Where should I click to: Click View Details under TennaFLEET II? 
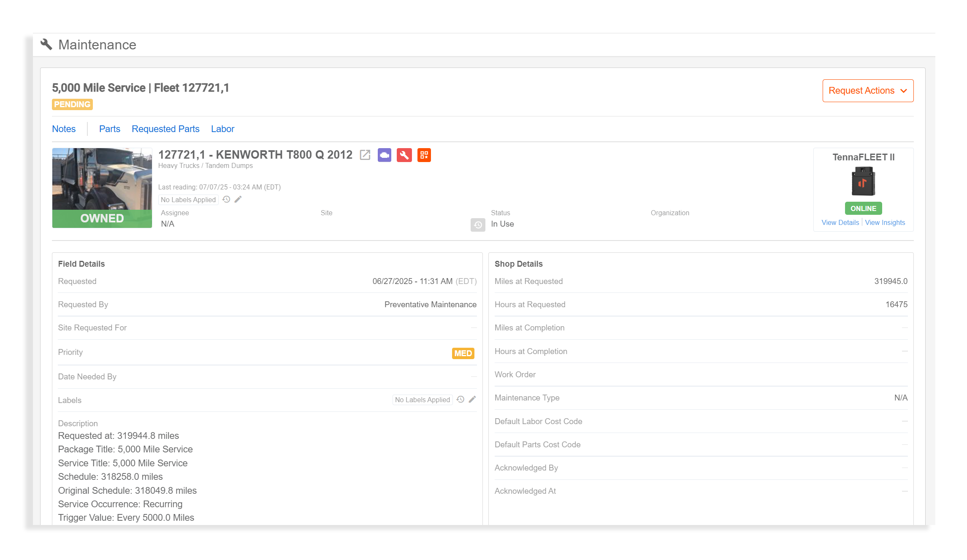tap(840, 222)
